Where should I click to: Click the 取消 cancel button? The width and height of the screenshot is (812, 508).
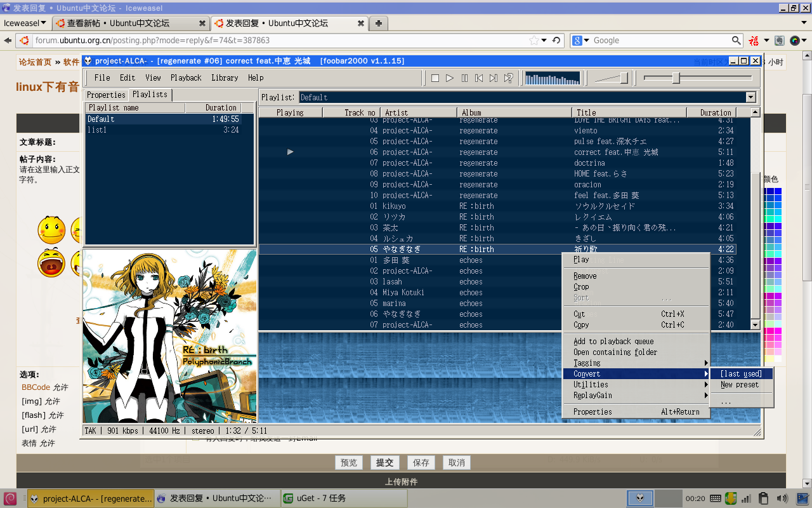pyautogui.click(x=457, y=463)
